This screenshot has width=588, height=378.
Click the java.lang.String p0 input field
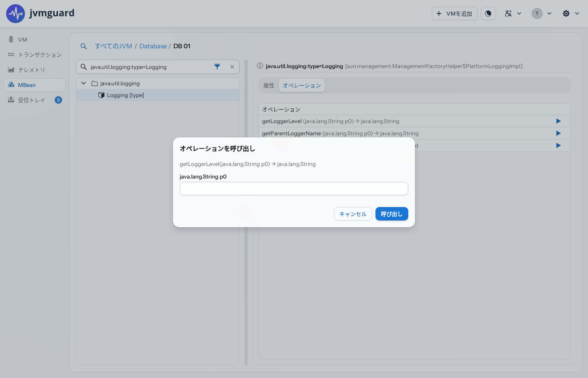point(294,189)
